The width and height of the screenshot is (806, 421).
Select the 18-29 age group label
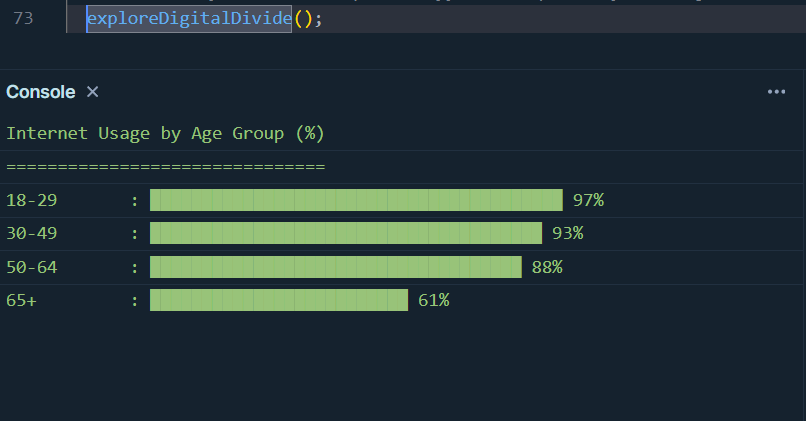click(32, 200)
